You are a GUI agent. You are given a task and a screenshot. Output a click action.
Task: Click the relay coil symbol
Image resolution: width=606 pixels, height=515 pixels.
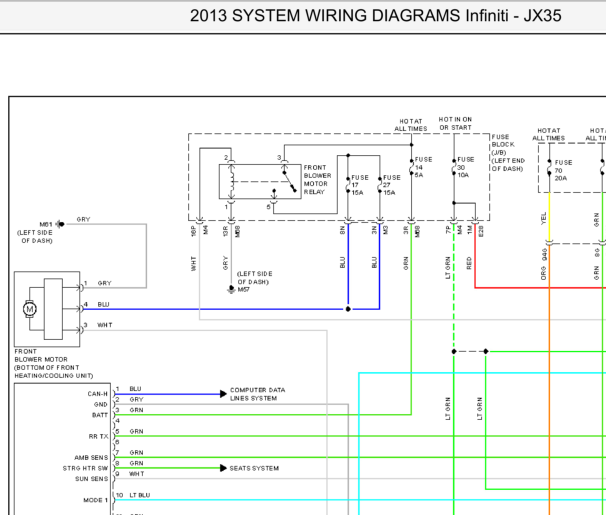tap(232, 182)
